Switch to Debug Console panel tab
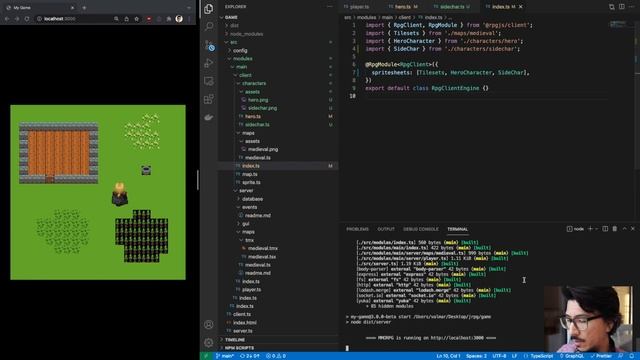The image size is (640, 360). [x=420, y=229]
